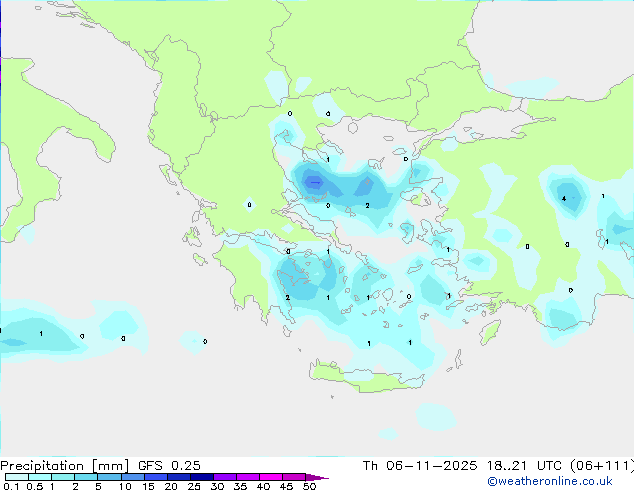Pick the 0.5–1 mm legend swatch

click(40, 477)
